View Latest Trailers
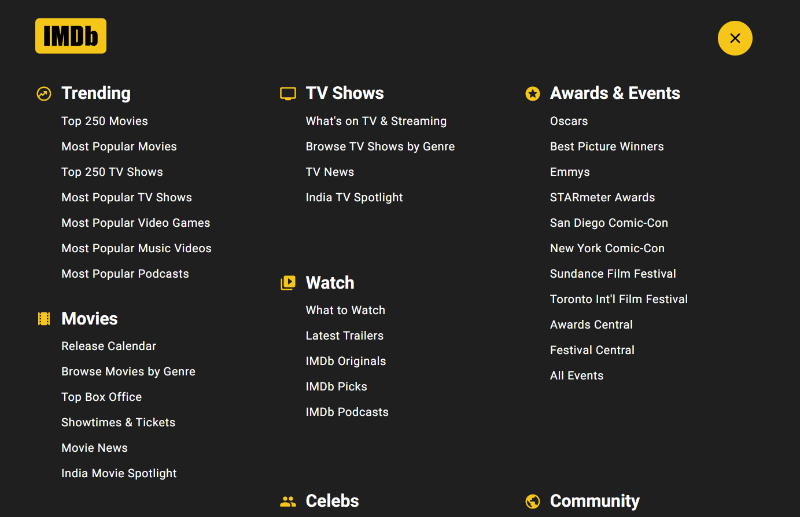This screenshot has width=800, height=517. click(344, 336)
